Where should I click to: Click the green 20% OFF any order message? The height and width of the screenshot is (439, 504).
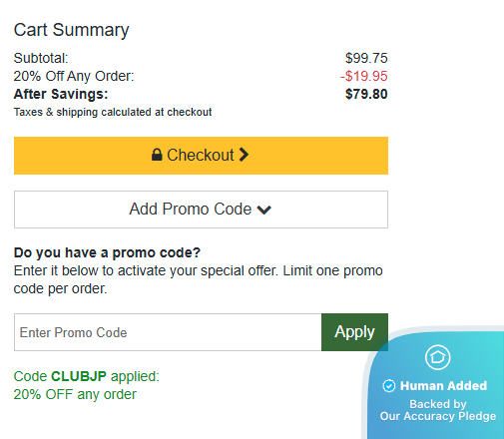(75, 394)
